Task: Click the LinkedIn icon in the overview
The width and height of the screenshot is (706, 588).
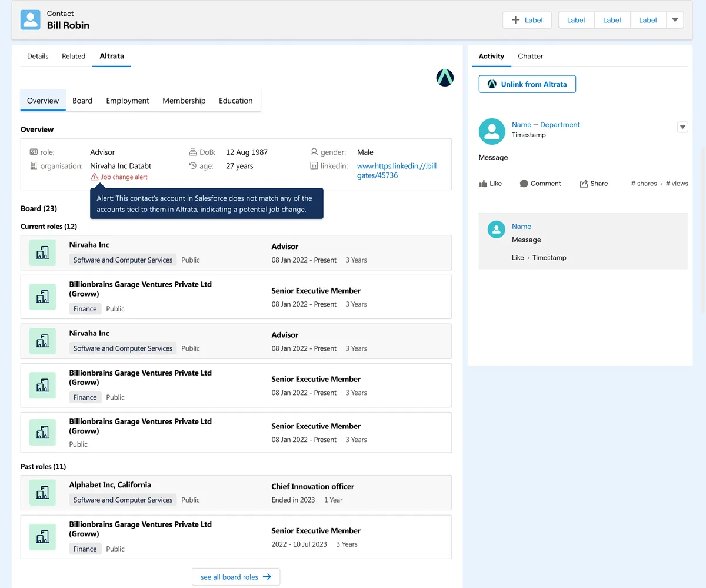Action: [314, 166]
